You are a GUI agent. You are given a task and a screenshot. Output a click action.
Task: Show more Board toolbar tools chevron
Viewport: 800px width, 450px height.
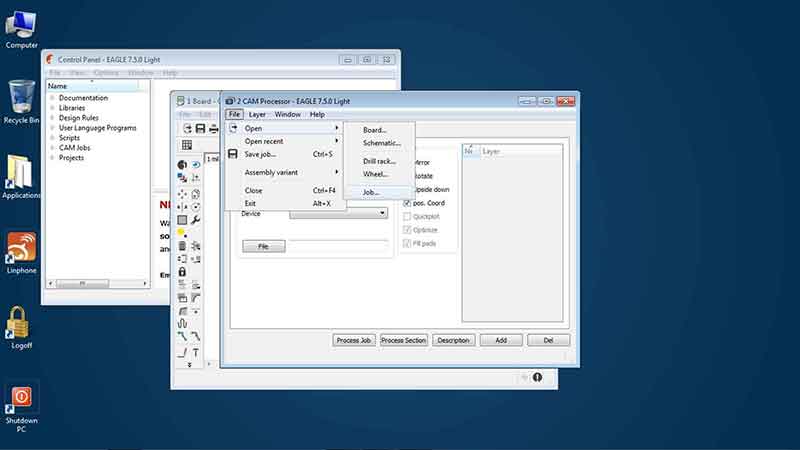click(189, 365)
